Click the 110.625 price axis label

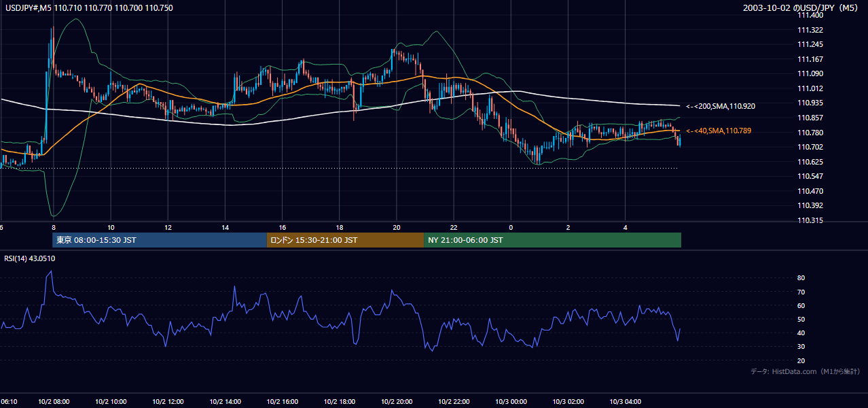[x=810, y=162]
